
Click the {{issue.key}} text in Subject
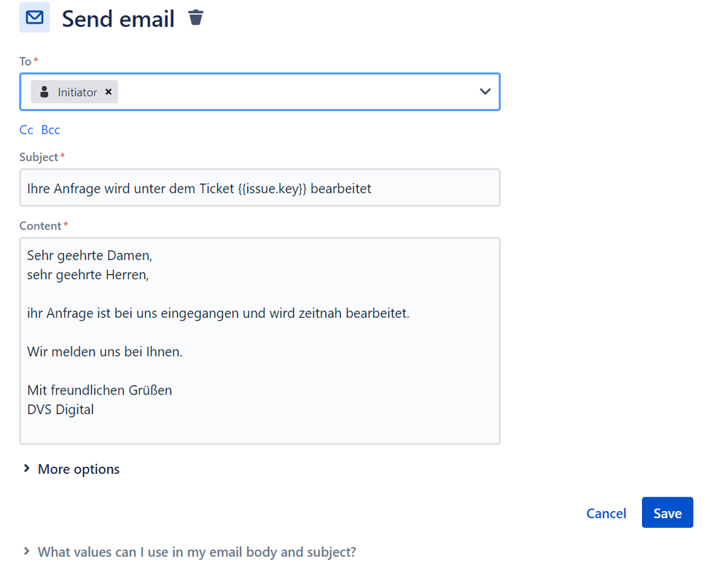(272, 189)
